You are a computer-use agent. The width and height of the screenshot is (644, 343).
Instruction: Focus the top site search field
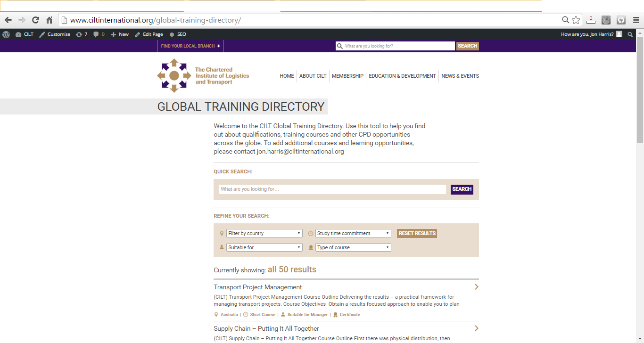[395, 46]
